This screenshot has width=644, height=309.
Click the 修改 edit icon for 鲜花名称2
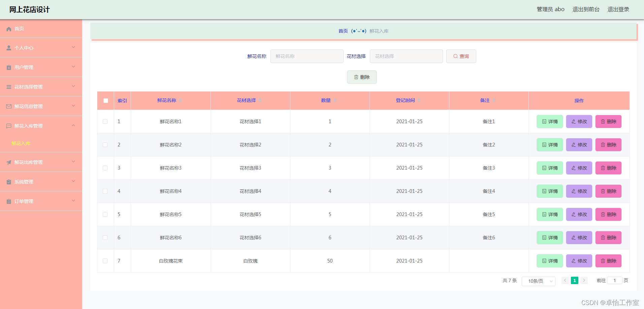click(573, 145)
